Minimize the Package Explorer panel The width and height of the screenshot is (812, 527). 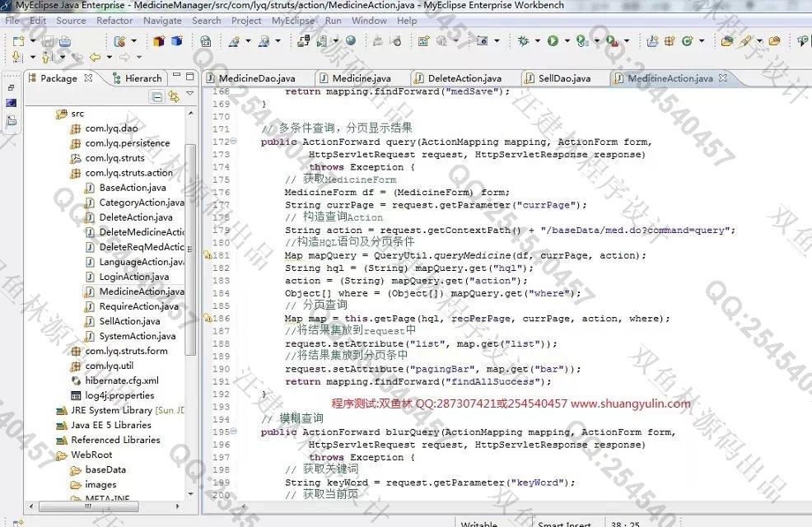click(x=176, y=76)
